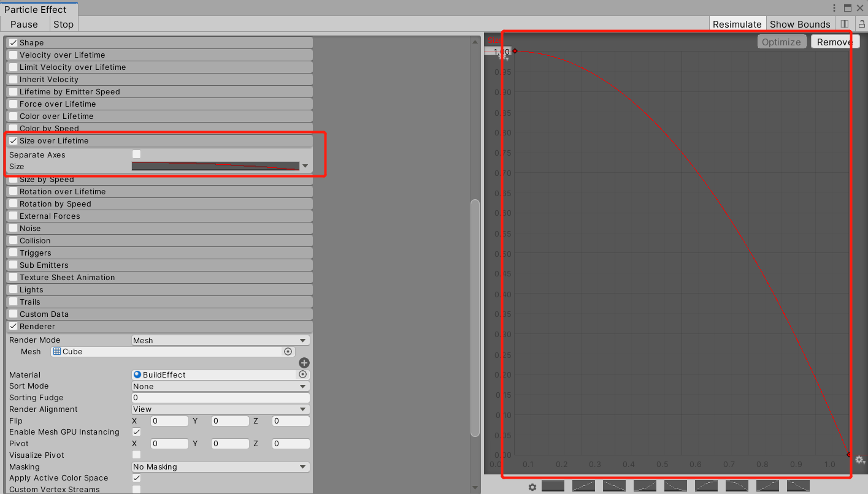
Task: Click the 1.00 curve range value box
Action: tap(497, 51)
